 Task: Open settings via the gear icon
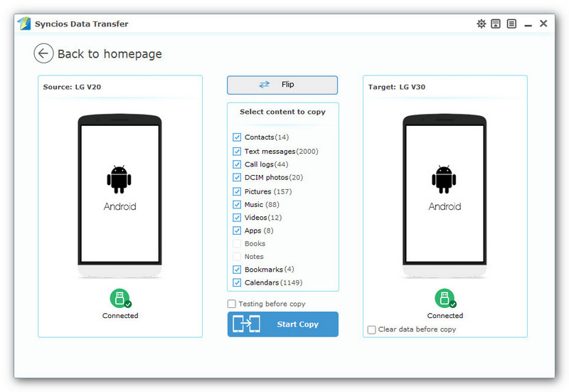482,24
